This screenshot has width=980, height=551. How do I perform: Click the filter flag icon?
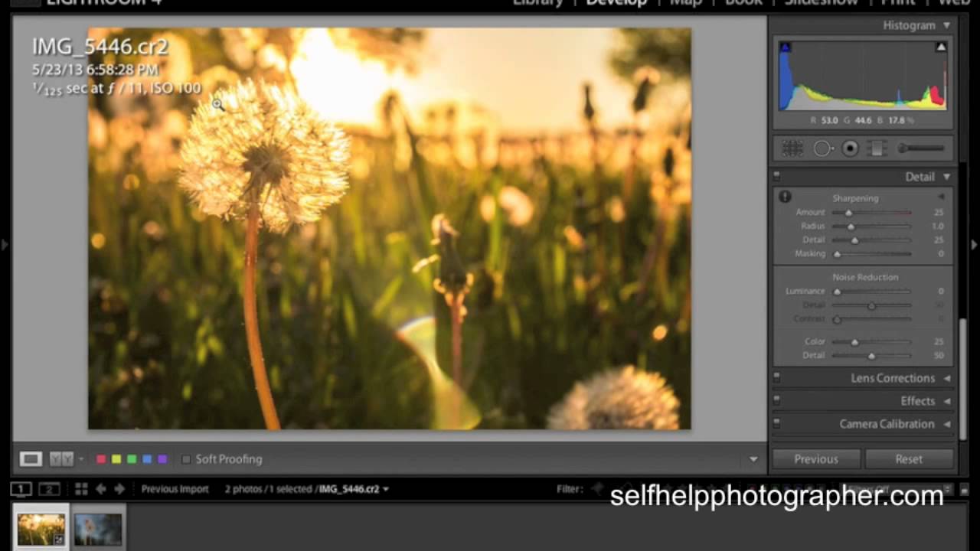(x=597, y=488)
